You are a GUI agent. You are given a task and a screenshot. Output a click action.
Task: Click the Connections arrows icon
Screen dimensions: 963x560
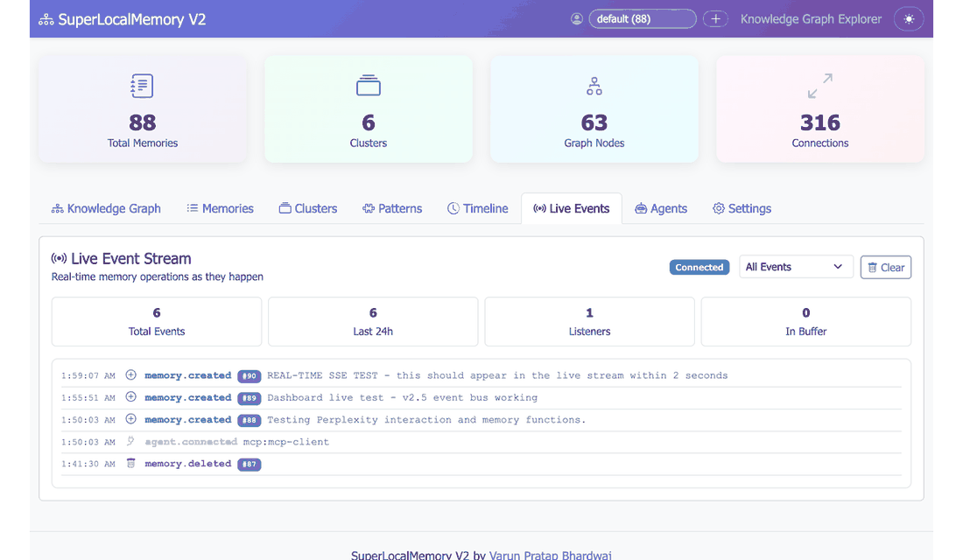pos(819,86)
